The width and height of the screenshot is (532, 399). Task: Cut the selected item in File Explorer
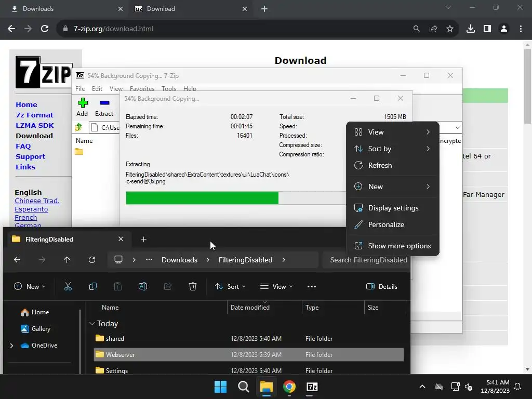click(68, 286)
